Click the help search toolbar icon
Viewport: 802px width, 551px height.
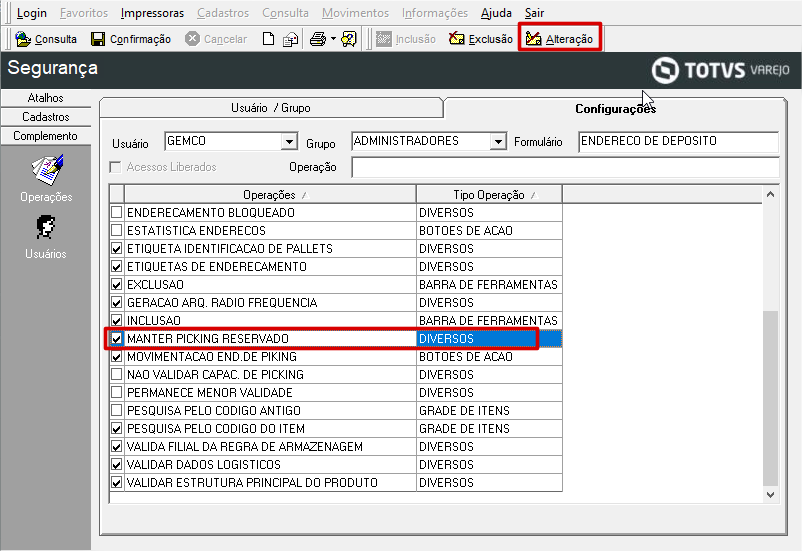pos(349,39)
